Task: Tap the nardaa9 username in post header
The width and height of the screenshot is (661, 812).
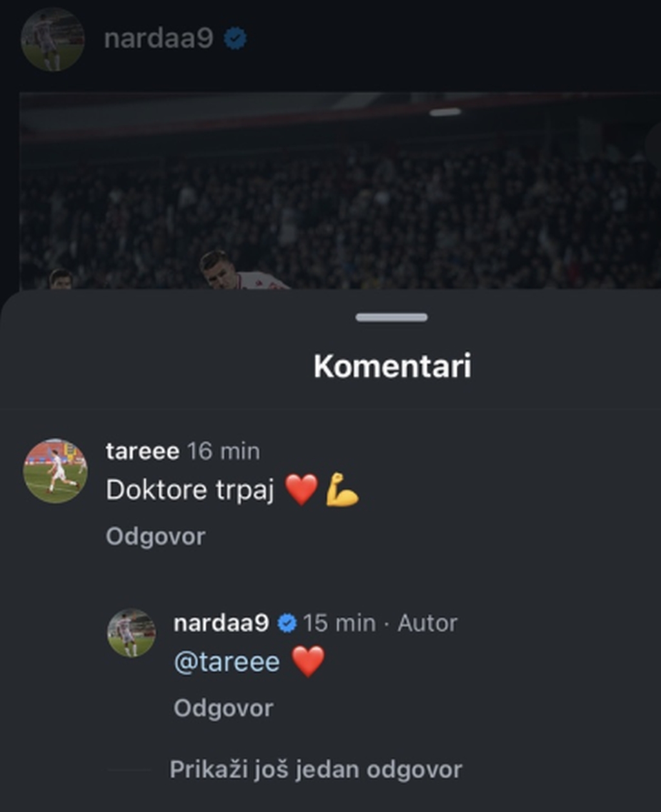Action: 158,39
